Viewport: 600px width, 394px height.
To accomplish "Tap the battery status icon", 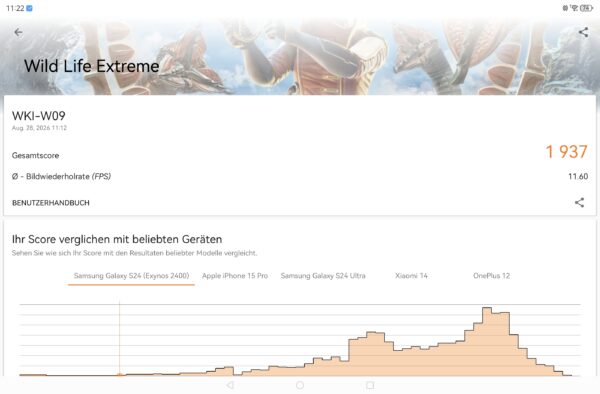I will pos(586,8).
